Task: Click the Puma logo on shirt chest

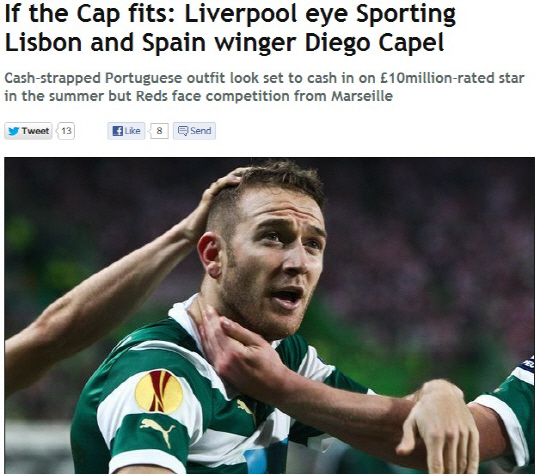Action: [x=246, y=410]
